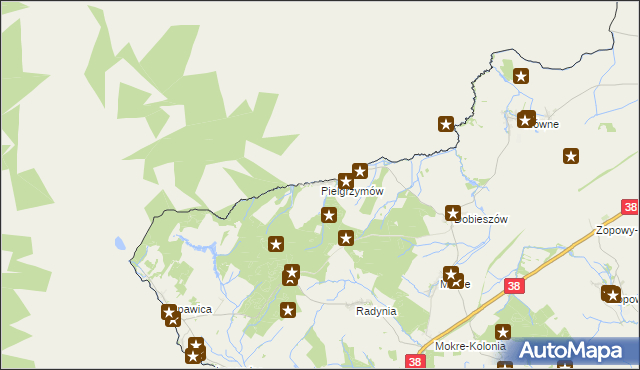Click the lone star marker southeast of the Równe label
Viewport: 640px width, 370px height.
pos(571,156)
